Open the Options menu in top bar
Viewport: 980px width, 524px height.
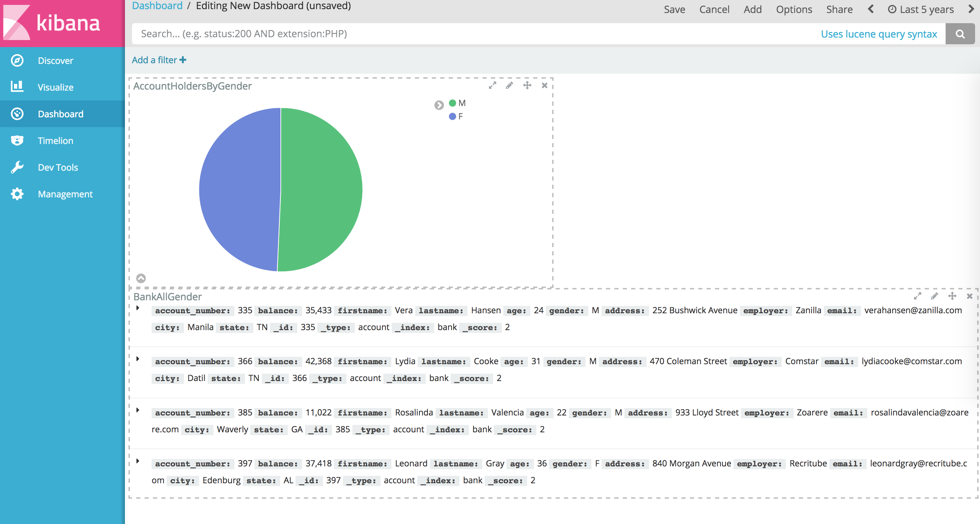(x=794, y=9)
